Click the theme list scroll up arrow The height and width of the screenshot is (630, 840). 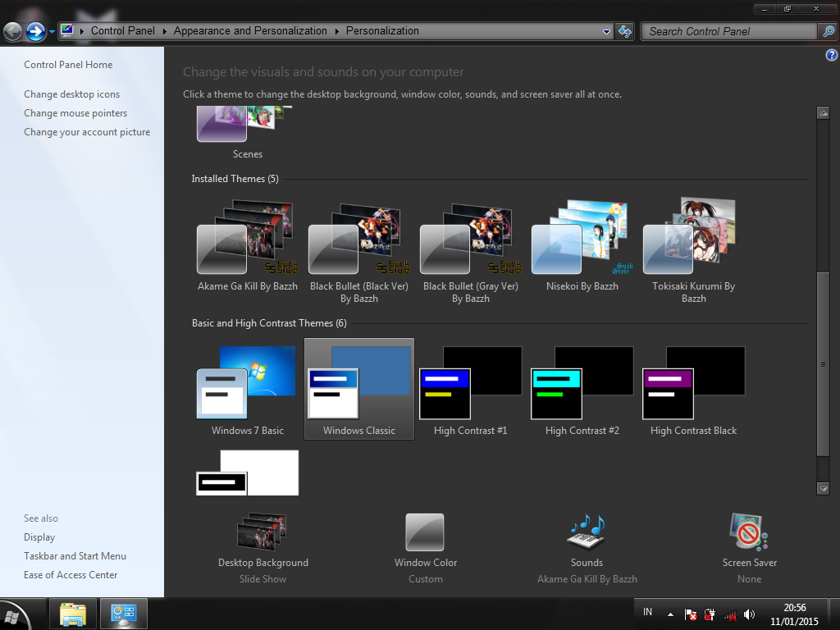click(823, 113)
